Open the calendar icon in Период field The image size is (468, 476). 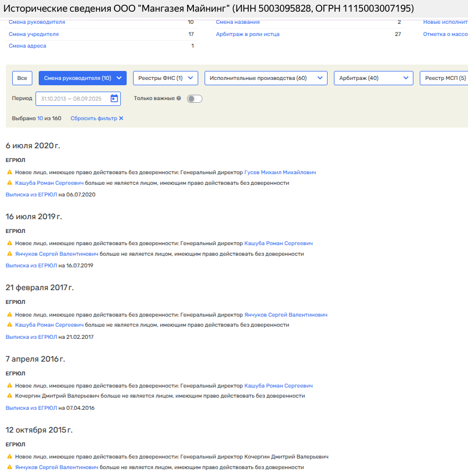click(114, 98)
